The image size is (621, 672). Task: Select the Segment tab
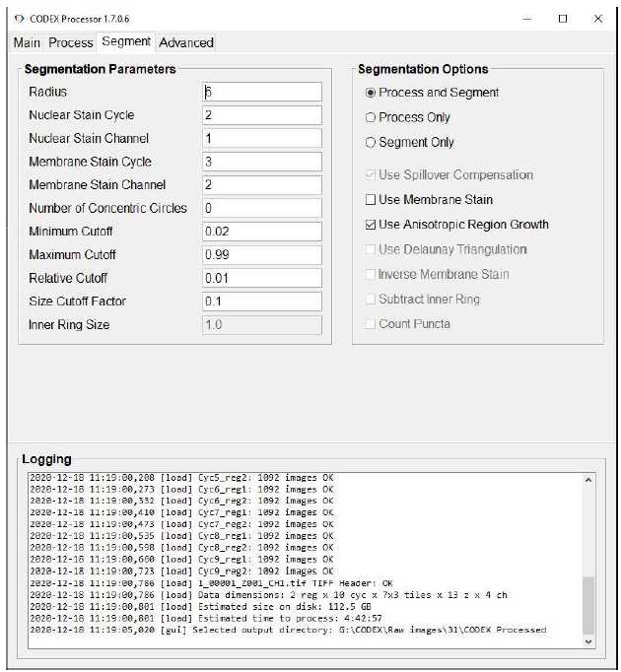[x=126, y=42]
